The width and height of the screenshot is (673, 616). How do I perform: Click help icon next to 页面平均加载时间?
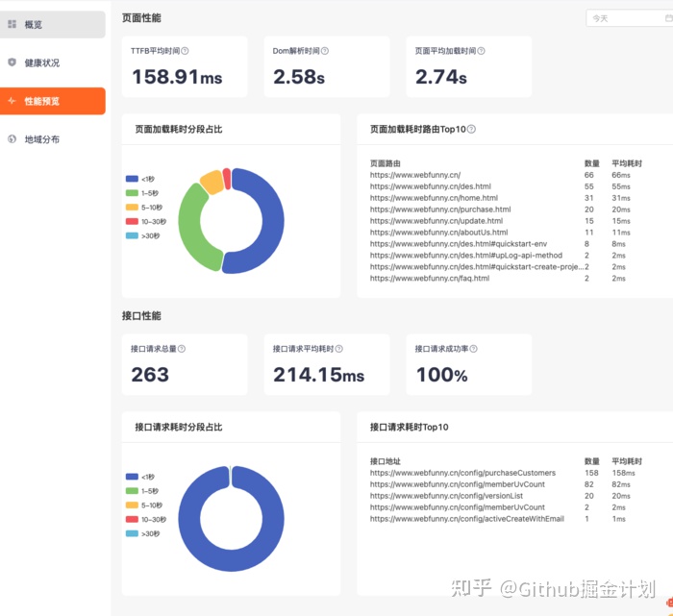(x=481, y=51)
